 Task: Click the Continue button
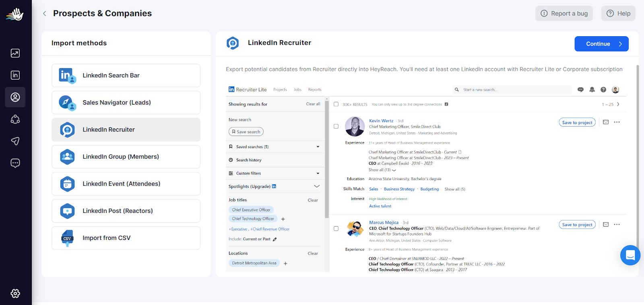click(601, 44)
